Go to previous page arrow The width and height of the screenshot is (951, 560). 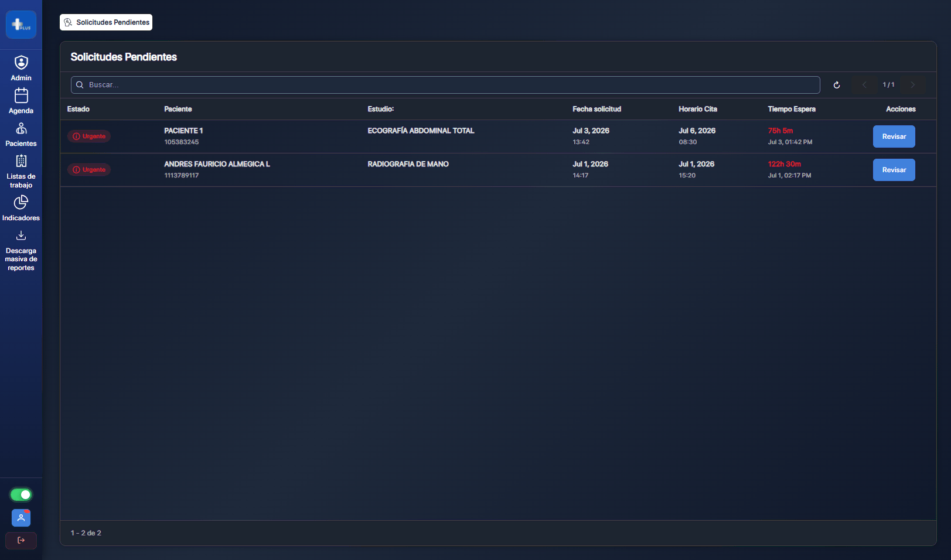864,85
